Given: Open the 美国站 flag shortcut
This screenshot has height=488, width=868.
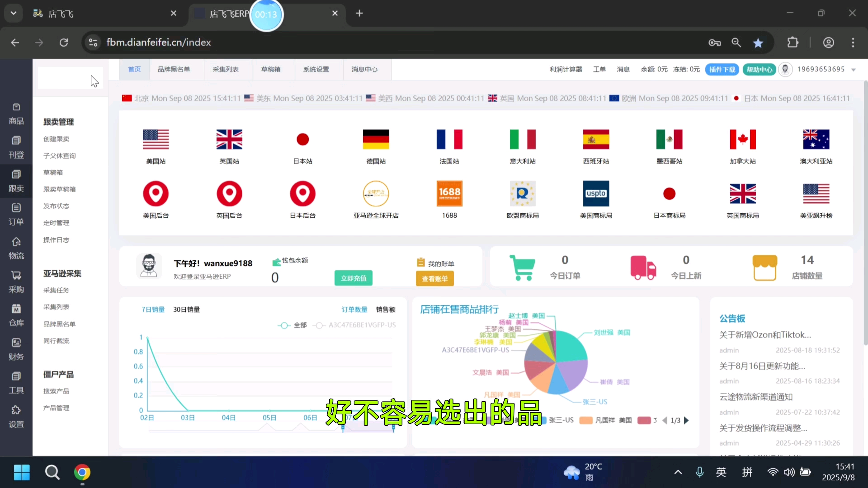Looking at the screenshot, I should (156, 139).
